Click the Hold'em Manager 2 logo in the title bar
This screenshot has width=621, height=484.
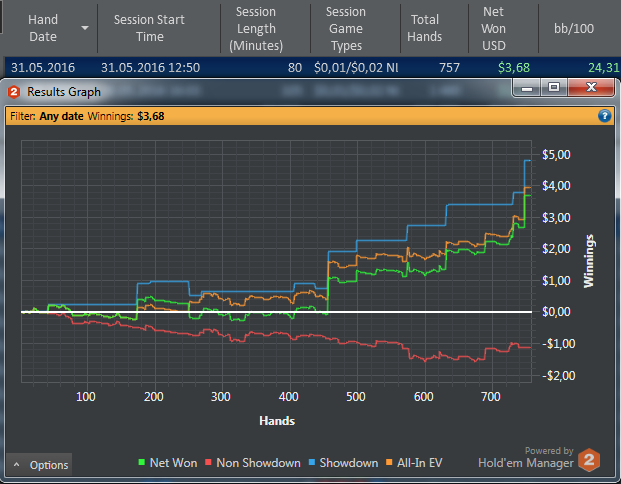coord(14,92)
